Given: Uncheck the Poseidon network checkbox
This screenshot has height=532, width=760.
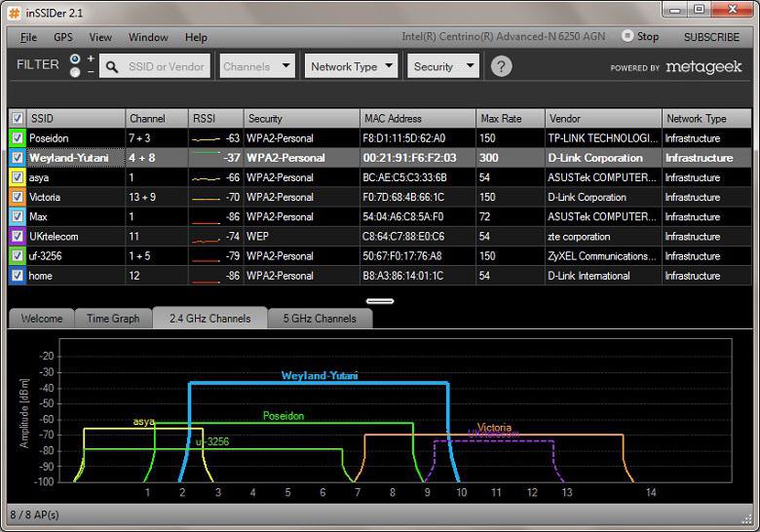Looking at the screenshot, I should 17,138.
